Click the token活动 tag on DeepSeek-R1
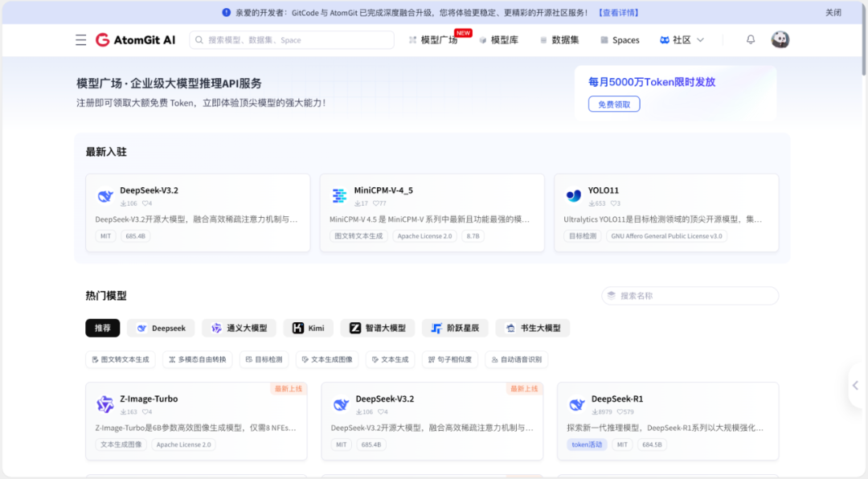This screenshot has width=868, height=479. click(587, 444)
